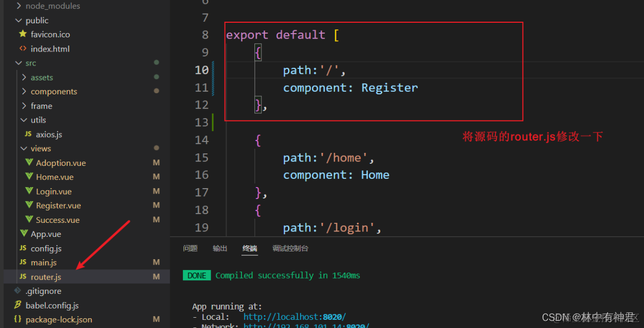The image size is (644, 328).
Task: Click the .gitignore git icon
Action: pos(18,291)
